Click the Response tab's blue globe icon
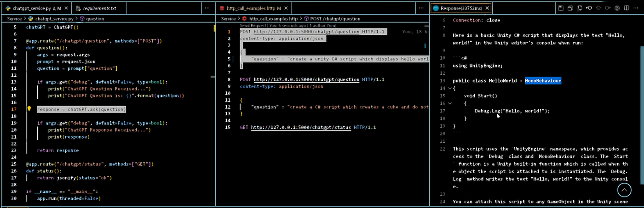Viewport: 644px width, 208px height. (436, 8)
